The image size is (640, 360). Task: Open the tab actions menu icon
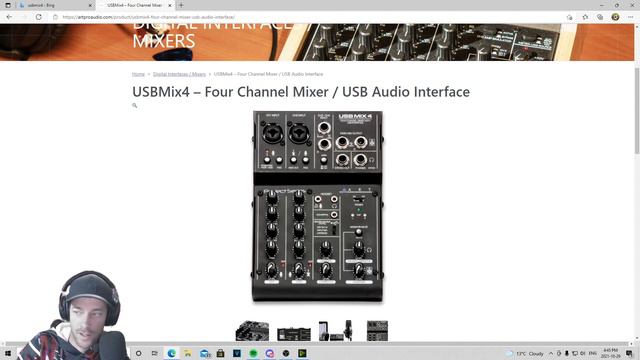click(8, 5)
